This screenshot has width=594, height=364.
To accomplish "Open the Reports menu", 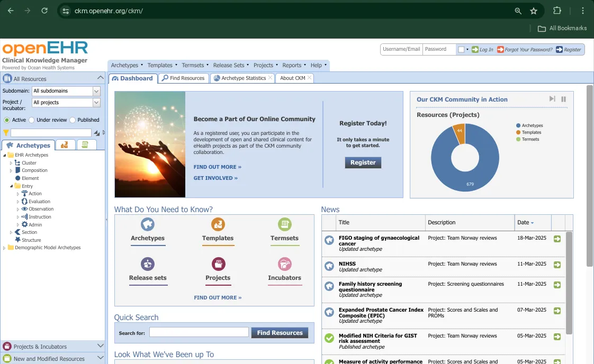I will (293, 65).
